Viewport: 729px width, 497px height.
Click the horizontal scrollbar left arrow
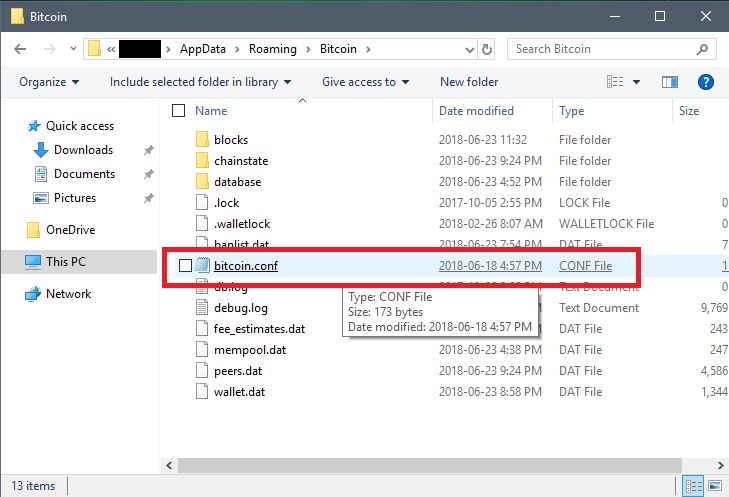[x=169, y=465]
